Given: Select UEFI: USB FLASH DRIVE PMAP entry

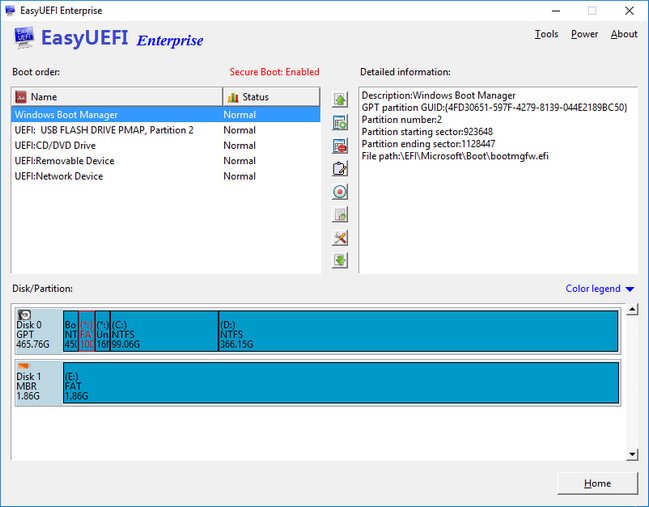Looking at the screenshot, I should 166,130.
